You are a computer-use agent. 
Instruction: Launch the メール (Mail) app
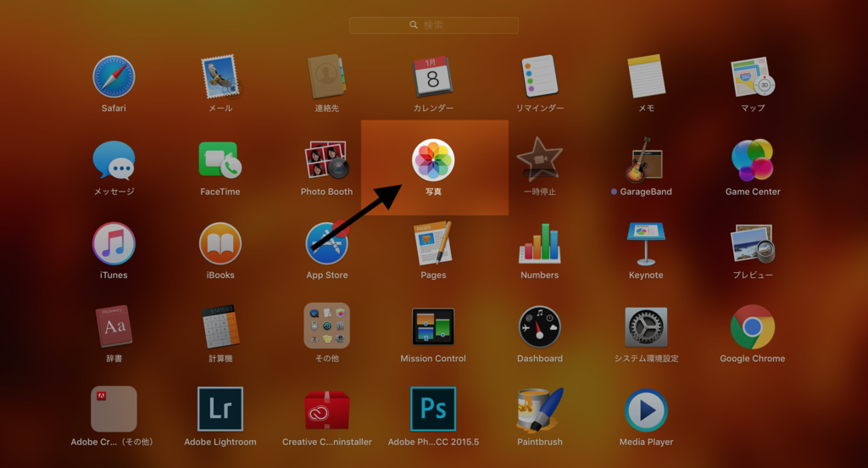coord(220,76)
